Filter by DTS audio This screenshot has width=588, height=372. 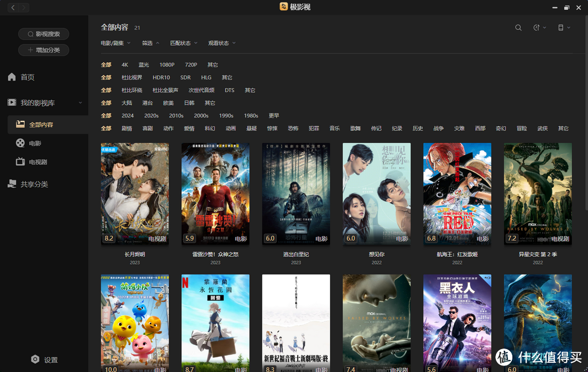230,90
